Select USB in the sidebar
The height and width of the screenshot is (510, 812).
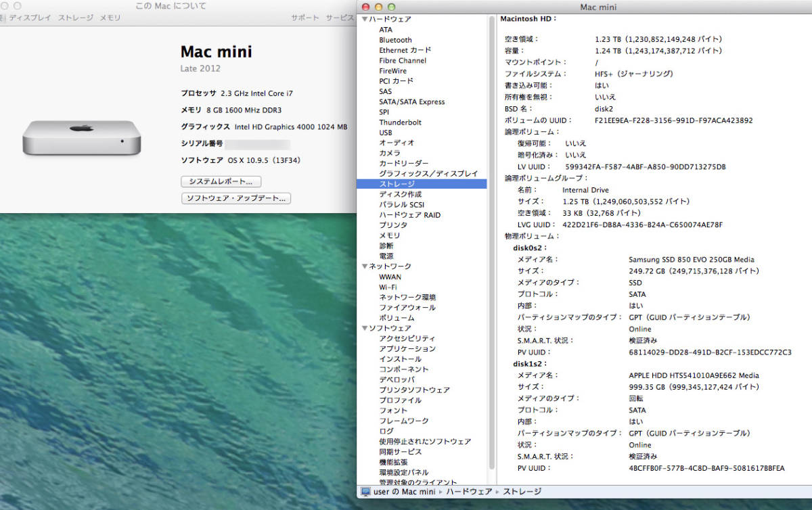point(386,133)
